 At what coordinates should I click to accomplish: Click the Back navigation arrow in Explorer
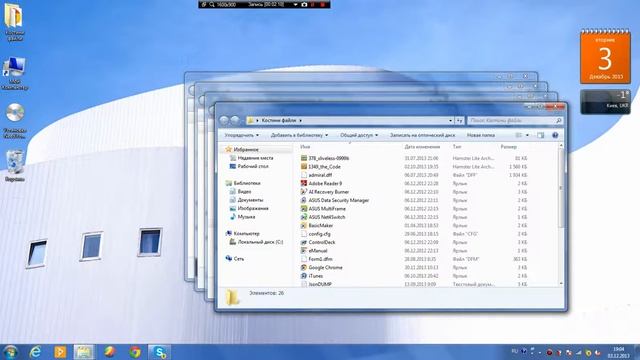224,120
